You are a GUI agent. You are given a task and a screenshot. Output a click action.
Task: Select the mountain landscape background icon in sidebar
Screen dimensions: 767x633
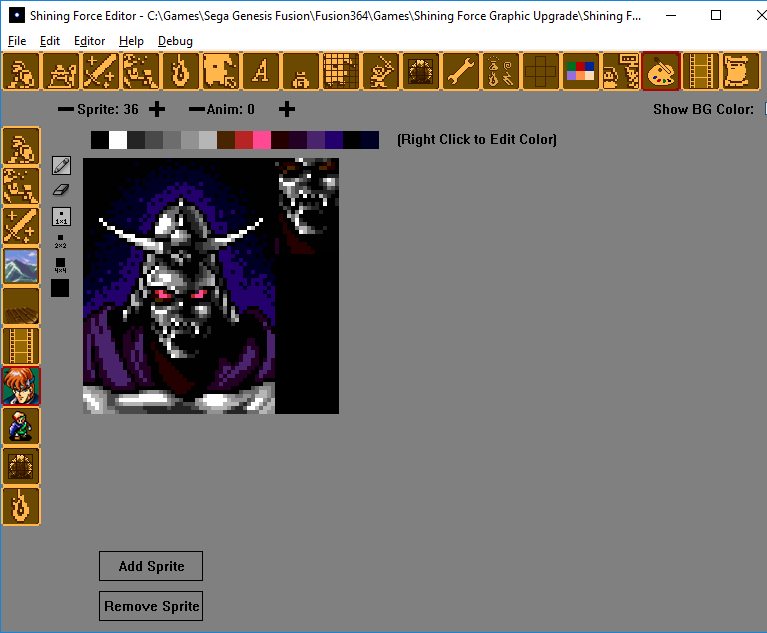pyautogui.click(x=21, y=266)
